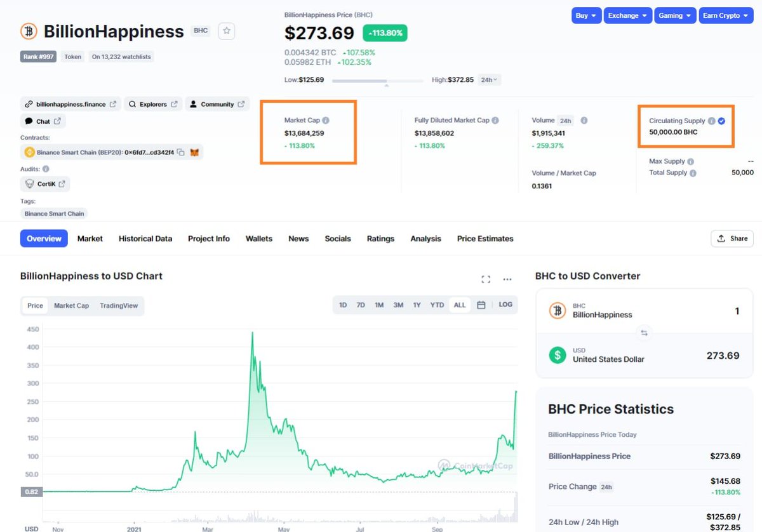The image size is (762, 532).
Task: Add BillionHappiness to watchlist via star icon
Action: tap(227, 31)
